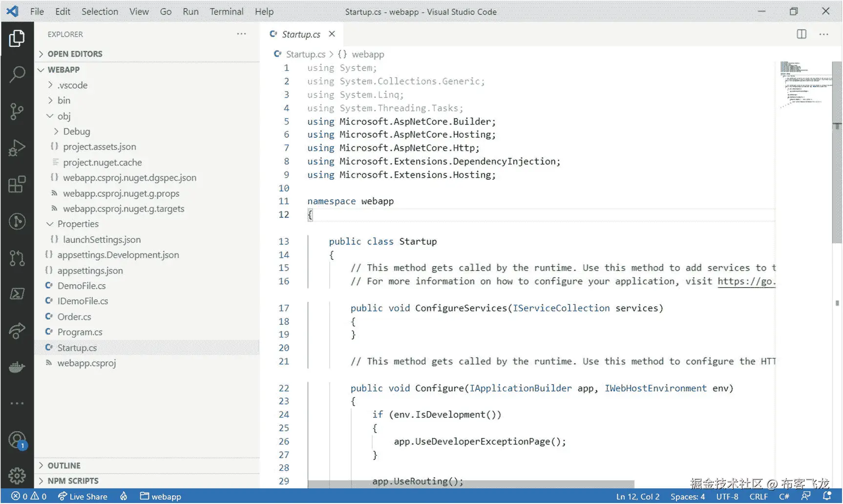The width and height of the screenshot is (843, 504).
Task: Click Explorer views and more actions ellipsis
Action: pyautogui.click(x=241, y=34)
